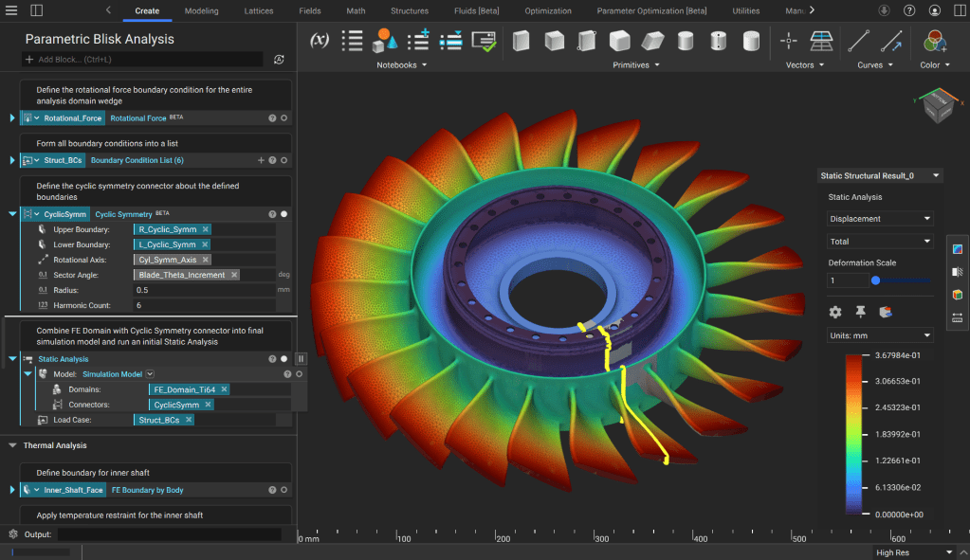Click the pin icon in results panel

pyautogui.click(x=860, y=312)
